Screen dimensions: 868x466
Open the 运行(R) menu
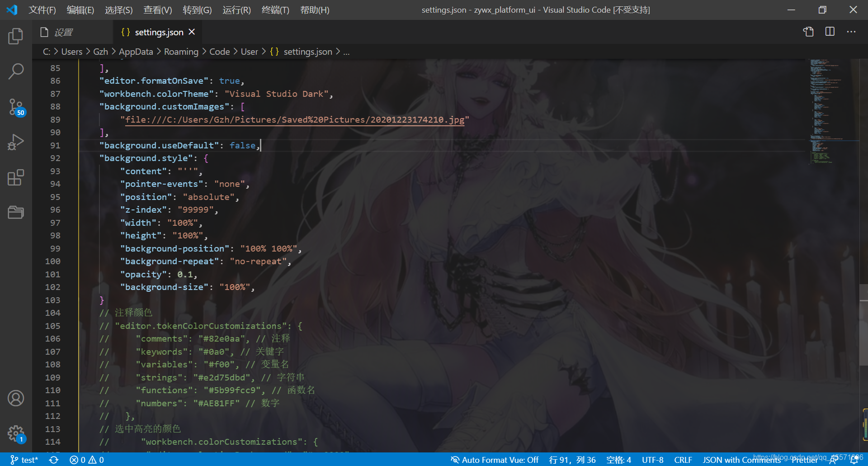(236, 10)
